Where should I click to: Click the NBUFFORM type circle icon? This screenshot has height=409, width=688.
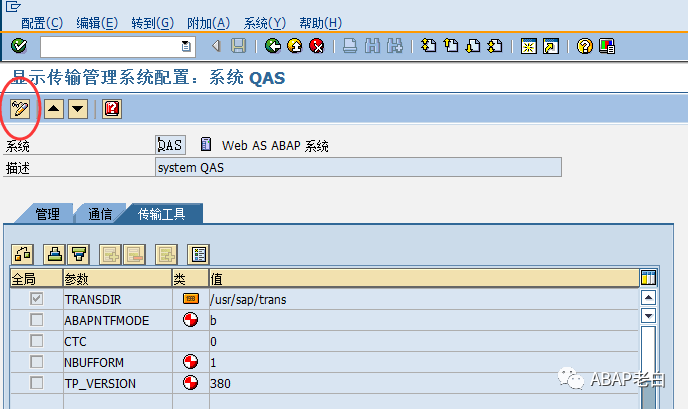click(190, 362)
